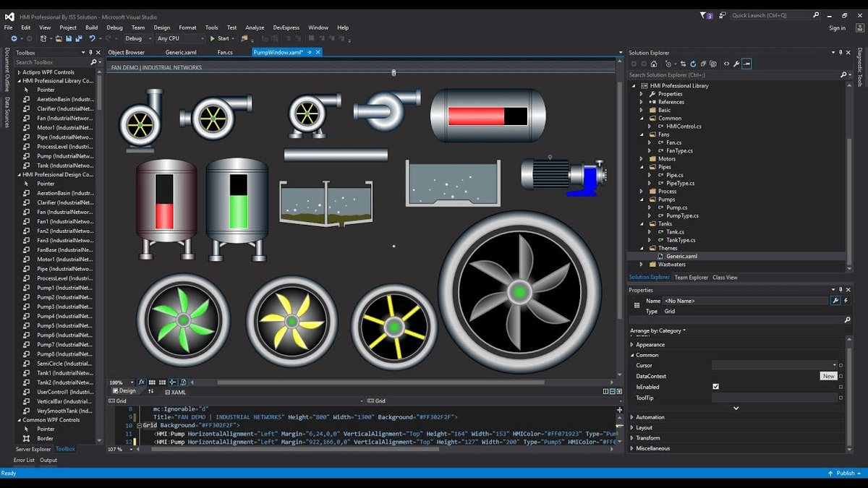Click the New button next to DataContext
Viewport: 868px width, 488px height.
[x=828, y=376]
